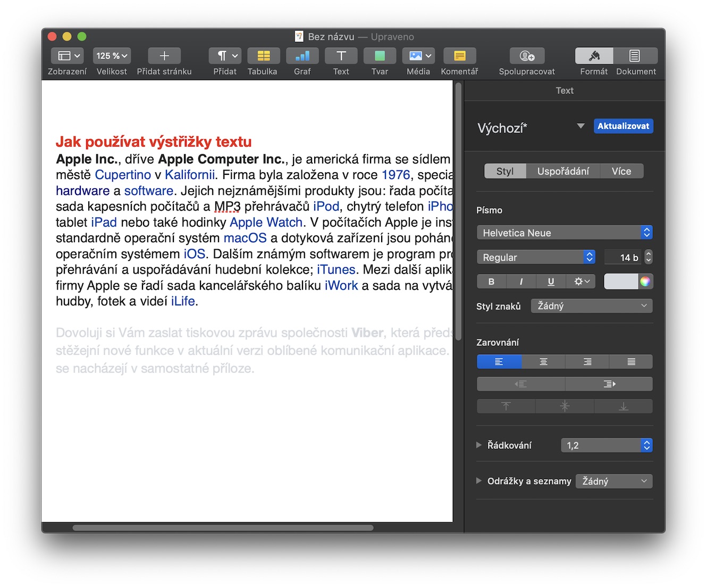Image resolution: width=707 pixels, height=588 pixels.
Task: Click the Spolupracovat collaborate icon
Action: pyautogui.click(x=527, y=56)
